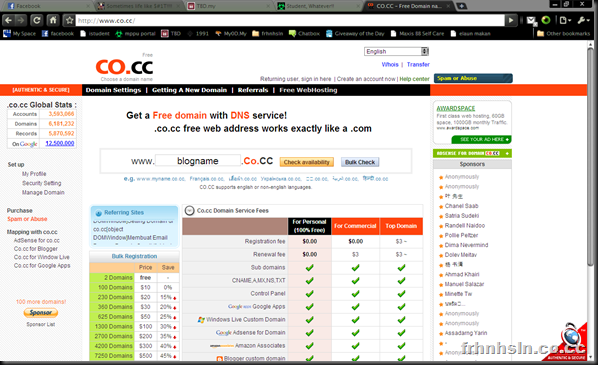The width and height of the screenshot is (598, 365).
Task: Open AdSense for co.cc link
Action: point(37,241)
